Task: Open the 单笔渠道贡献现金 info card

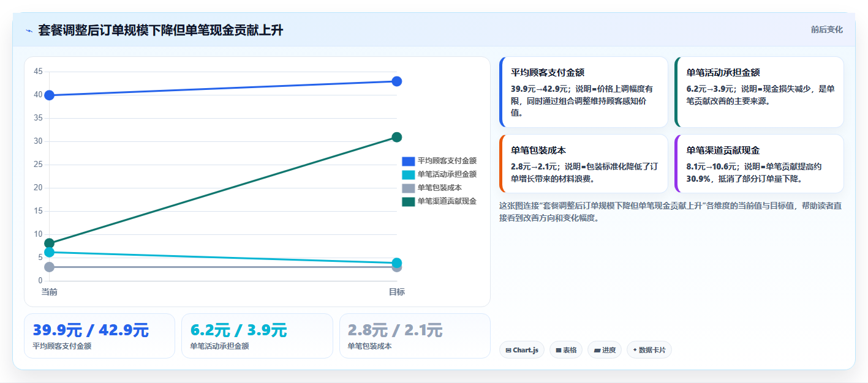Action: 759,163
